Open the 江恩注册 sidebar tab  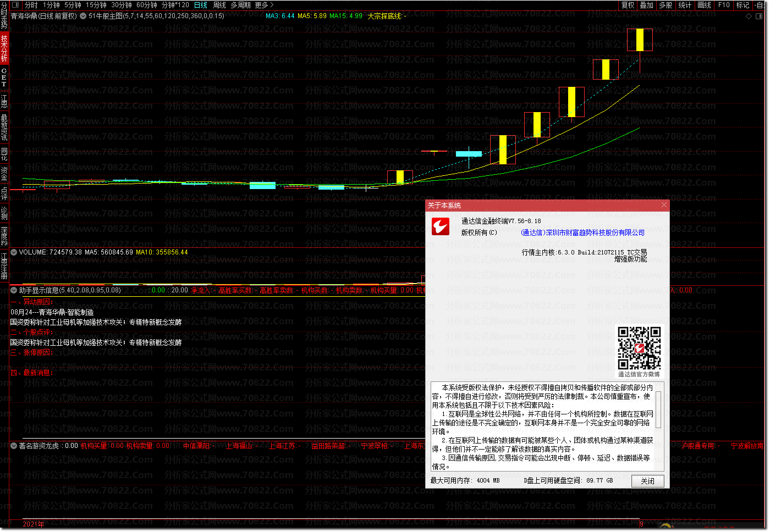tap(4, 266)
